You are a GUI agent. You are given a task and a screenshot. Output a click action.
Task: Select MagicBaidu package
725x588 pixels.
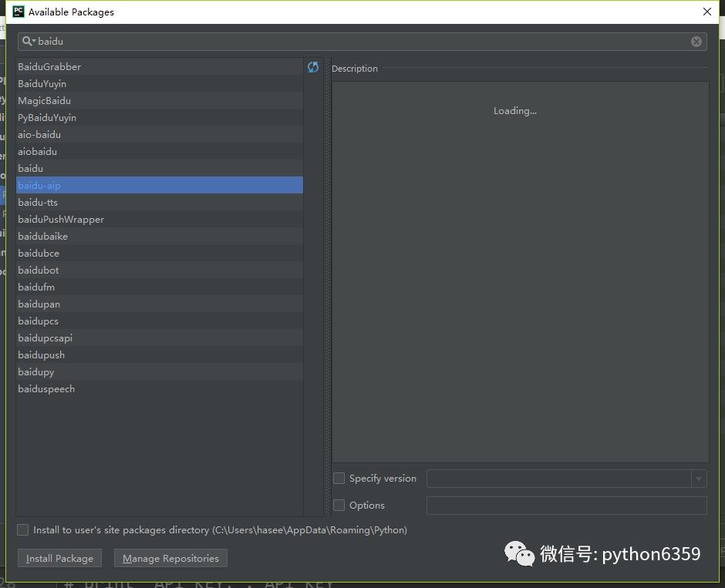pos(160,101)
